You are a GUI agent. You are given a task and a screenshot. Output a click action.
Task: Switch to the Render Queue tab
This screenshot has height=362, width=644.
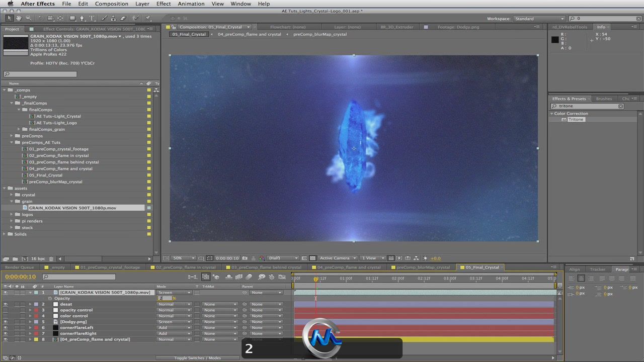pyautogui.click(x=20, y=267)
